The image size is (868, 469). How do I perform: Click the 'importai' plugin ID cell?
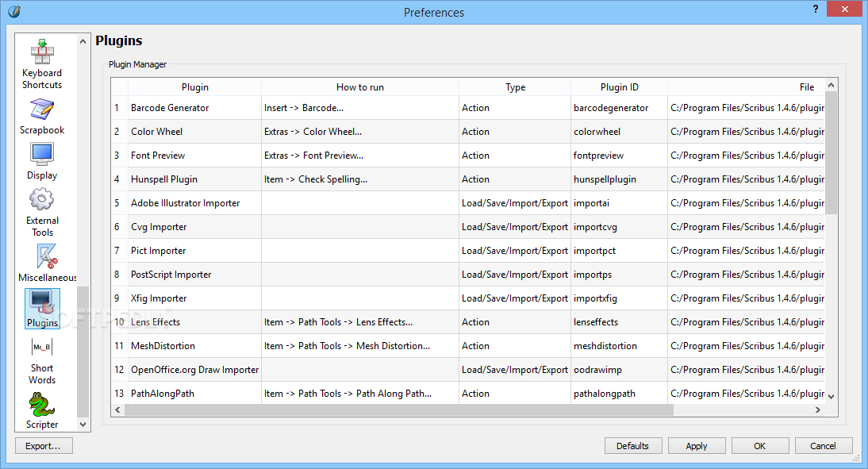click(x=620, y=203)
